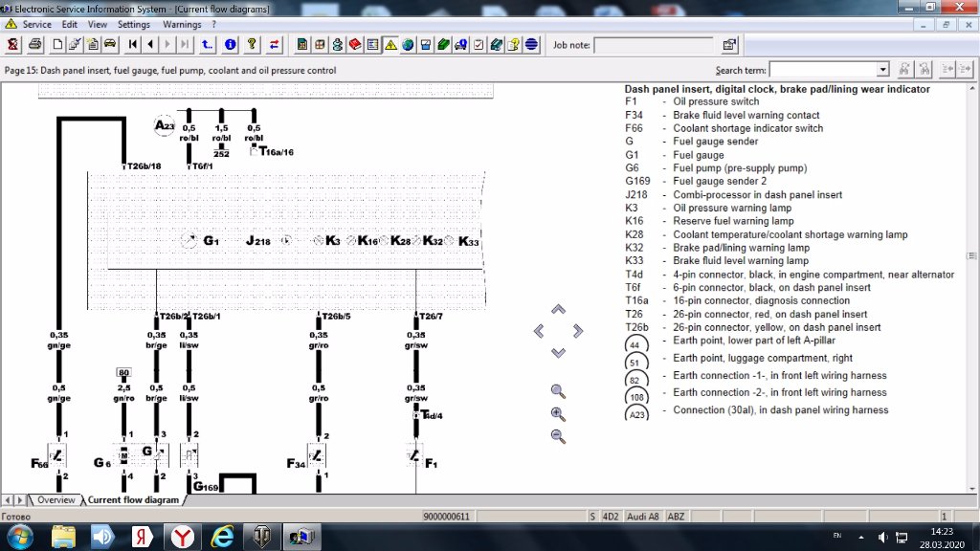Zoom out with the minus magnifier icon
This screenshot has height=551, width=980.
tap(558, 436)
